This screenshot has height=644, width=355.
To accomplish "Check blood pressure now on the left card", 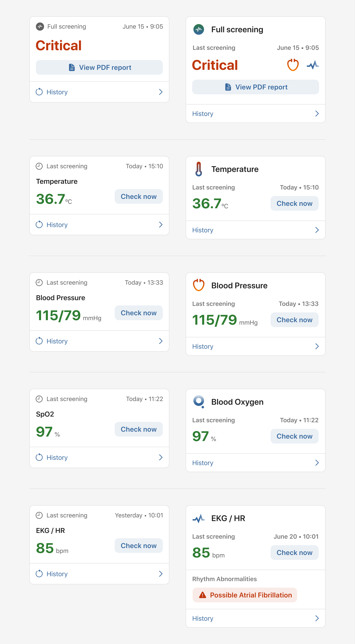I will click(139, 313).
